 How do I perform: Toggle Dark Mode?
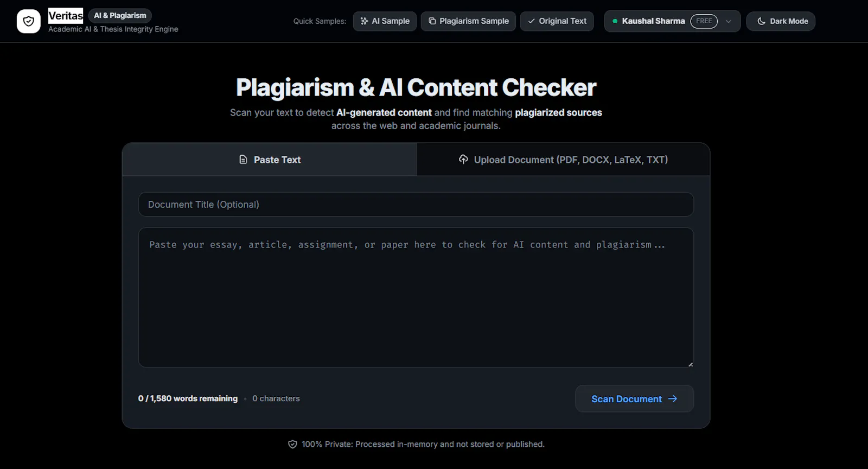(781, 21)
